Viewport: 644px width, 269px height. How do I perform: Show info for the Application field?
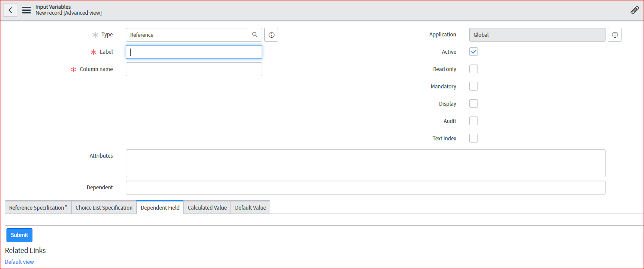[x=615, y=35]
